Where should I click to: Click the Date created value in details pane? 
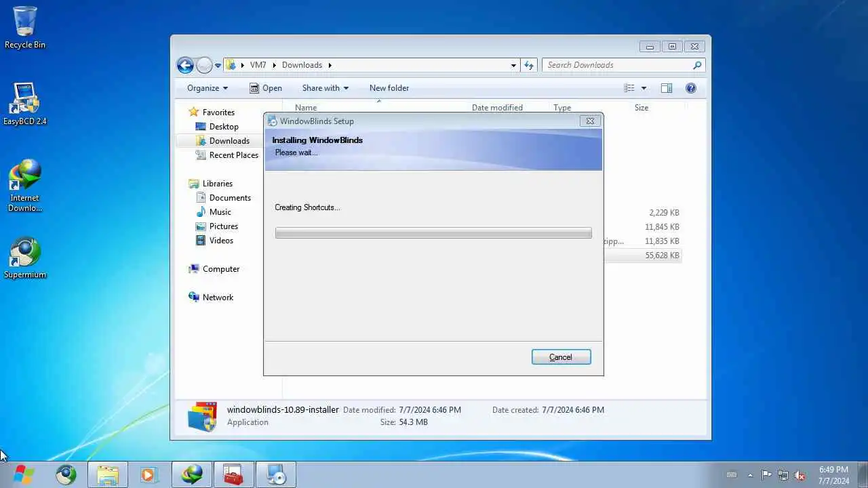[573, 410]
